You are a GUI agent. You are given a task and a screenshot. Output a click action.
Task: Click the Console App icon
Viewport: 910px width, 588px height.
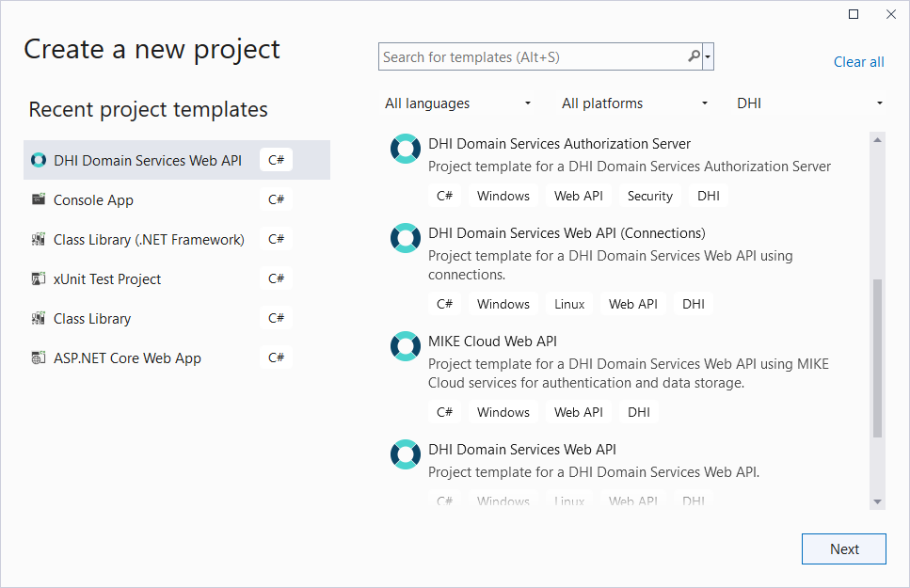pyautogui.click(x=39, y=199)
